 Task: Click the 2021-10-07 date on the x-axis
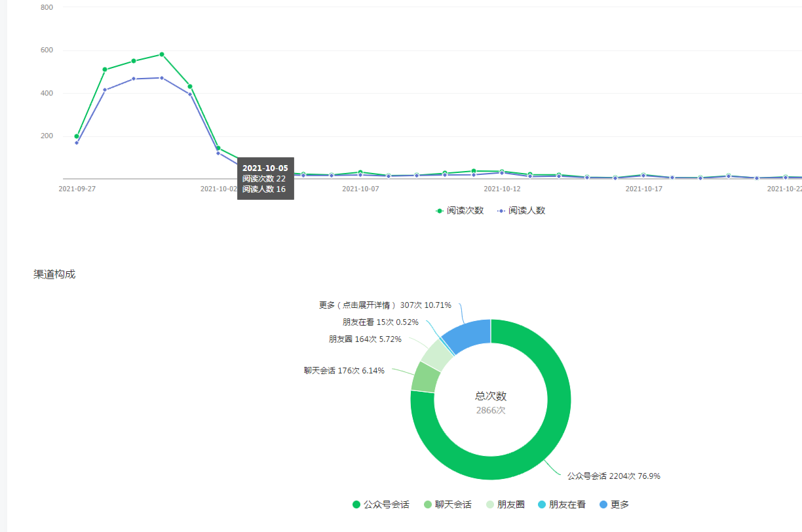click(x=360, y=189)
